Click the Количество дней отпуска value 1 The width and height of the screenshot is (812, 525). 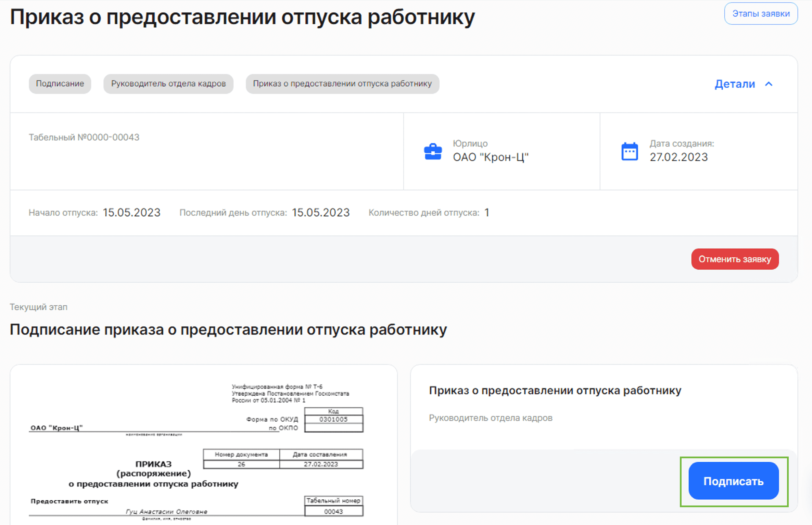[487, 213]
